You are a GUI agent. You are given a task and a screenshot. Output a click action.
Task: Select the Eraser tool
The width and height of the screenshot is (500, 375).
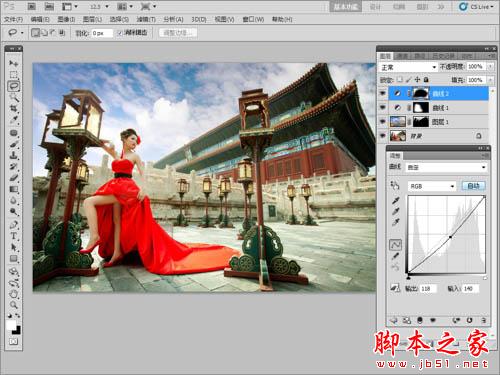[13, 177]
